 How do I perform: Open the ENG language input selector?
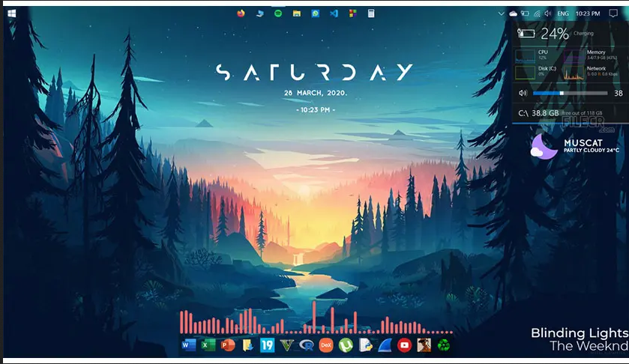[x=563, y=13]
